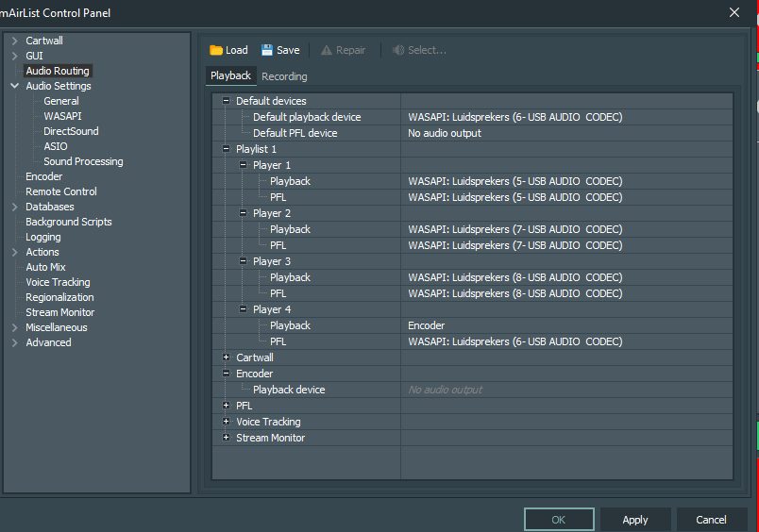Click the Repair warning triangle icon
The image size is (759, 532).
coord(327,50)
